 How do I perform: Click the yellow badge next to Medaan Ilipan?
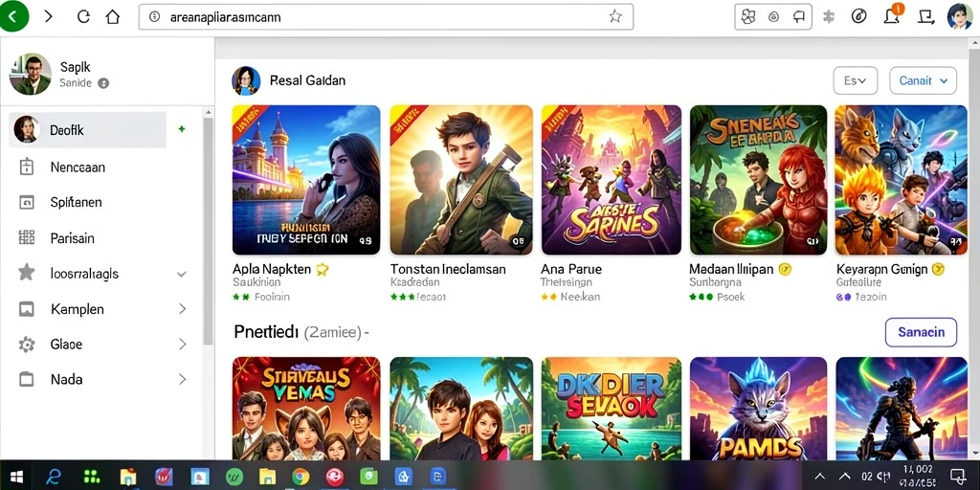click(x=787, y=269)
